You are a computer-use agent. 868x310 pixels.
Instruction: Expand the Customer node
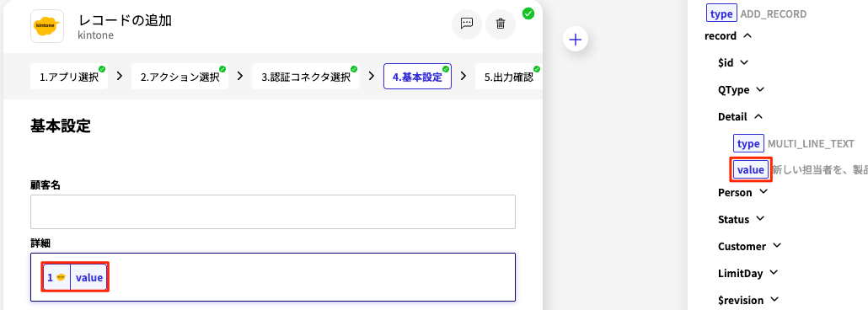coord(777,246)
